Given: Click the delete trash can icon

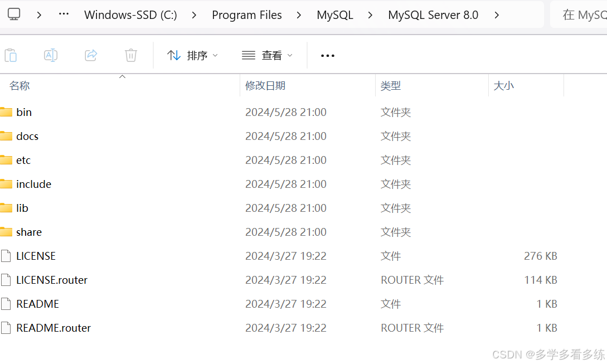Looking at the screenshot, I should point(131,55).
